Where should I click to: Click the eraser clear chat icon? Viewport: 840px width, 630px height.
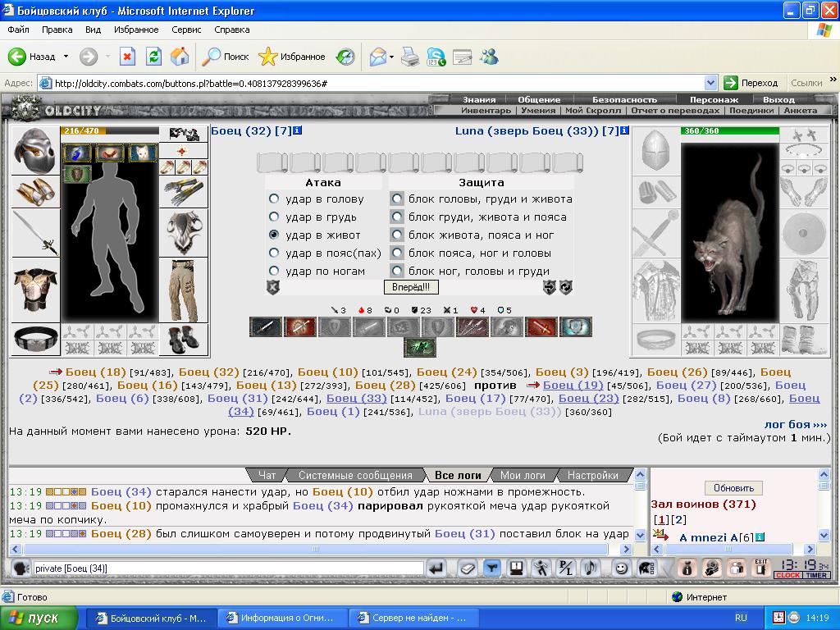(467, 568)
